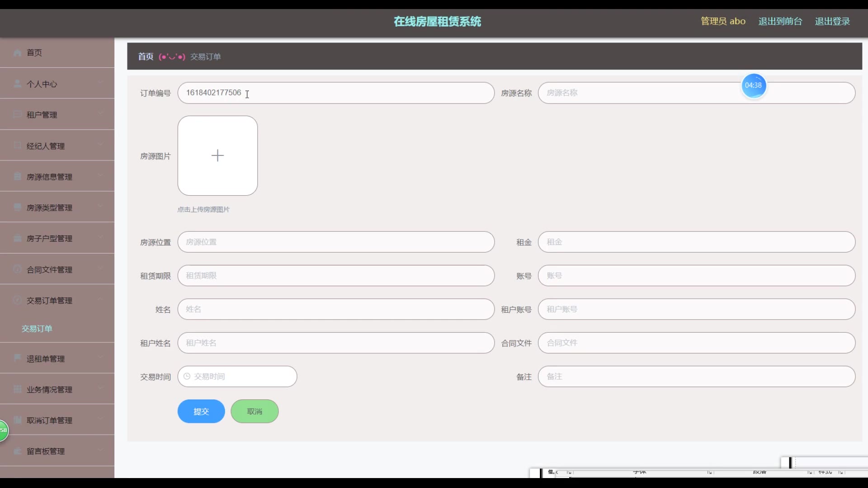Screen dimensions: 868x488
Task: Click the blue 04:38 timer bubble
Action: click(x=753, y=85)
